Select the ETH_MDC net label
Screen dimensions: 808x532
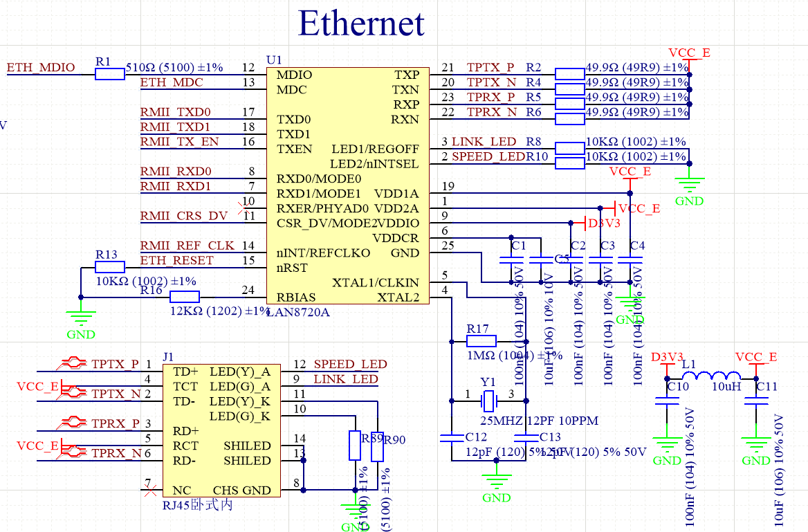172,82
